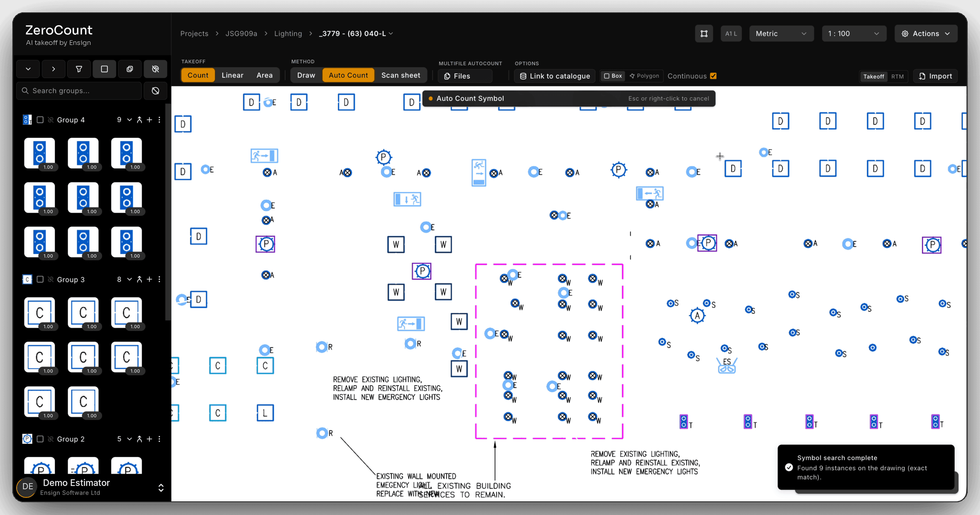Click the Import button
This screenshot has height=515, width=980.
(x=935, y=76)
